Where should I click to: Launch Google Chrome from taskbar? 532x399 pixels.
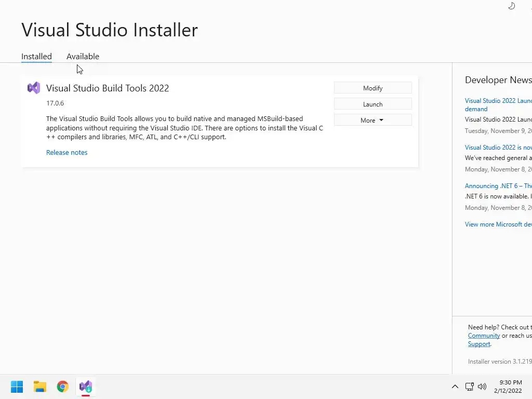coord(63,387)
